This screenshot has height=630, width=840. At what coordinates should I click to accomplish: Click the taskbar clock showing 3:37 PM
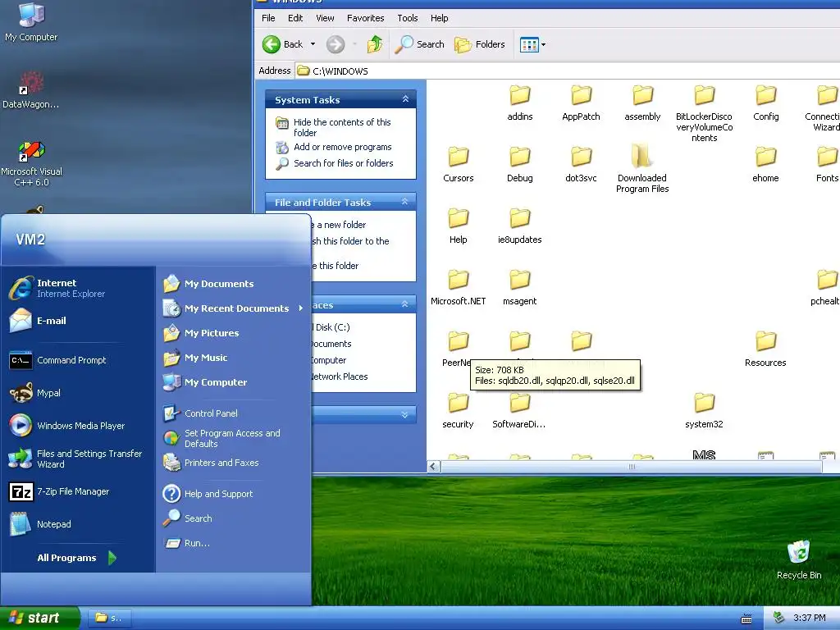point(810,619)
